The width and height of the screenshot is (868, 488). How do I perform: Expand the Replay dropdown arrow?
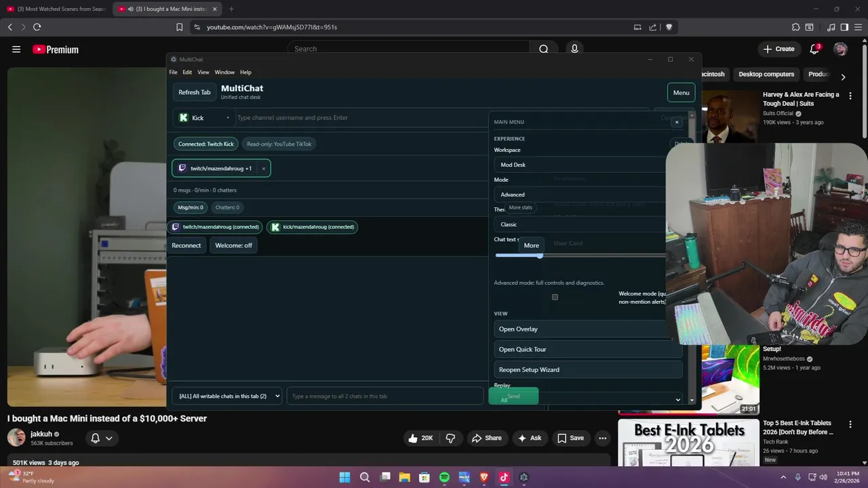point(677,400)
